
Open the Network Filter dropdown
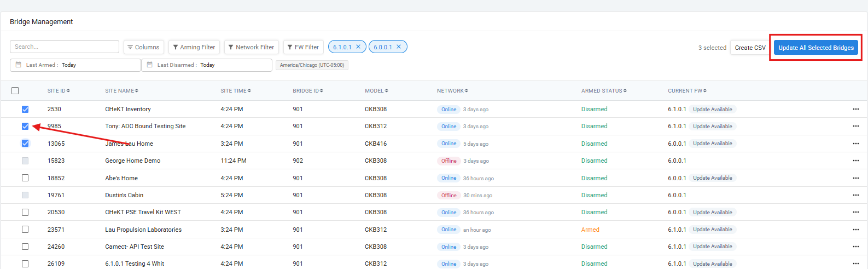pos(252,47)
